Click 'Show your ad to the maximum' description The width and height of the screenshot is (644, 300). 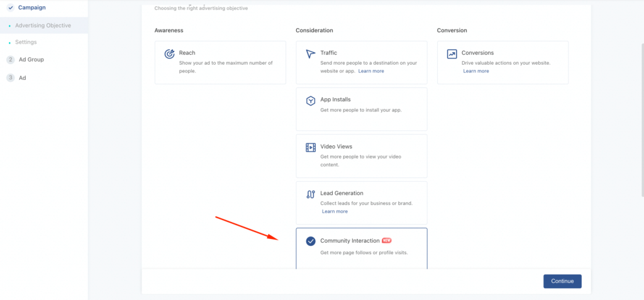click(226, 67)
